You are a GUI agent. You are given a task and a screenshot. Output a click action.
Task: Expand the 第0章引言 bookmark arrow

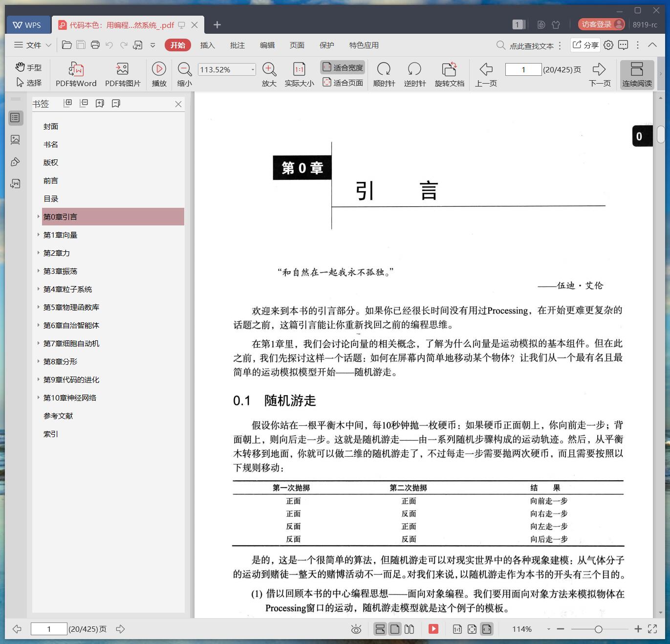(39, 217)
